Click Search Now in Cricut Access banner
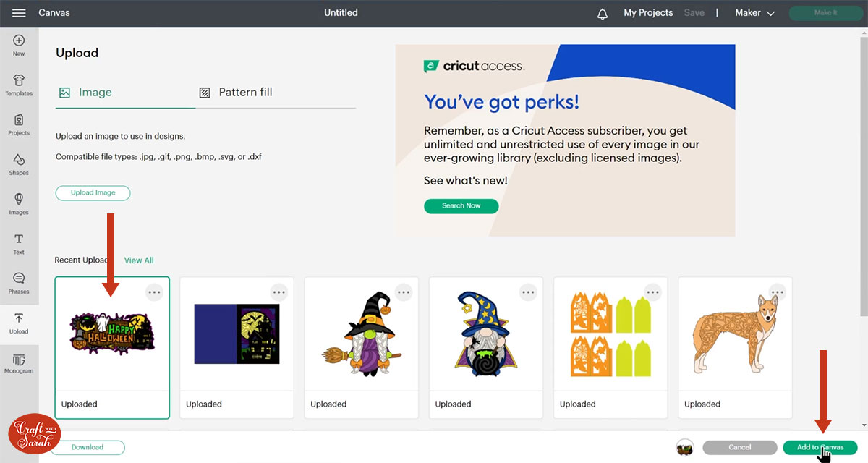This screenshot has width=868, height=463. coord(461,205)
